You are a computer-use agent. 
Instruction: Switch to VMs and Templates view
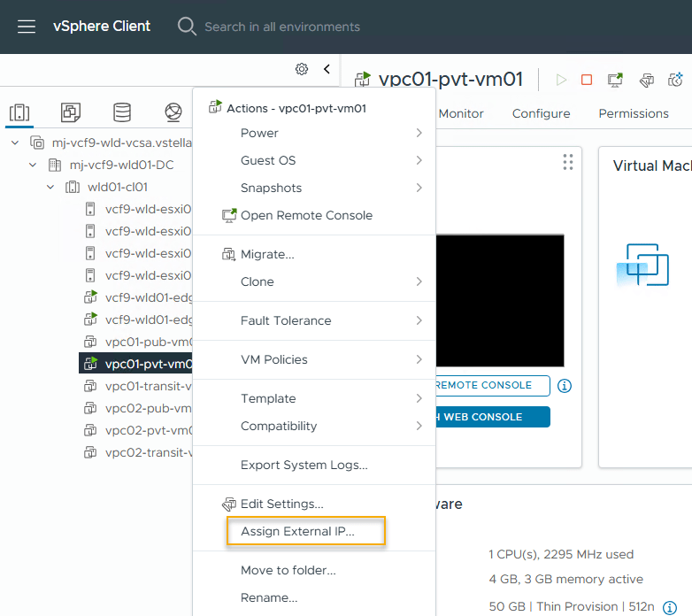click(x=71, y=112)
